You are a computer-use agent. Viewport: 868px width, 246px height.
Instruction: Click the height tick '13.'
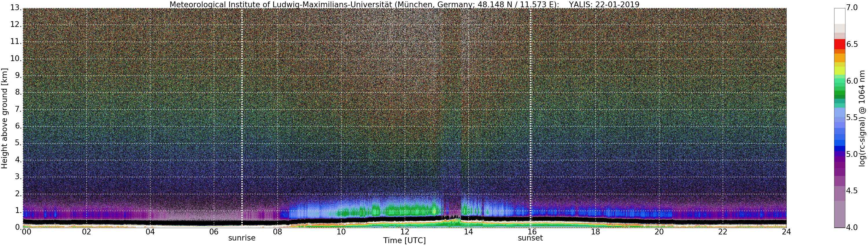16,8
